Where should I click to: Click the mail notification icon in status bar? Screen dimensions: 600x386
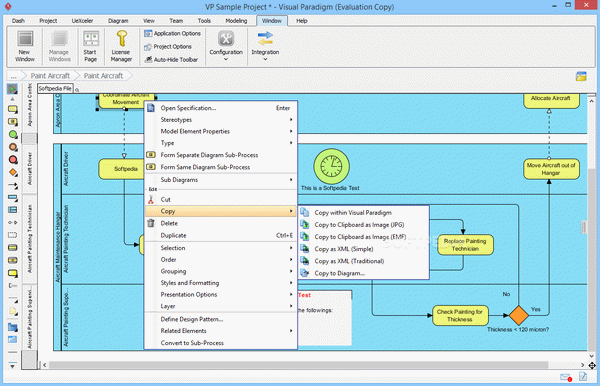point(566,377)
